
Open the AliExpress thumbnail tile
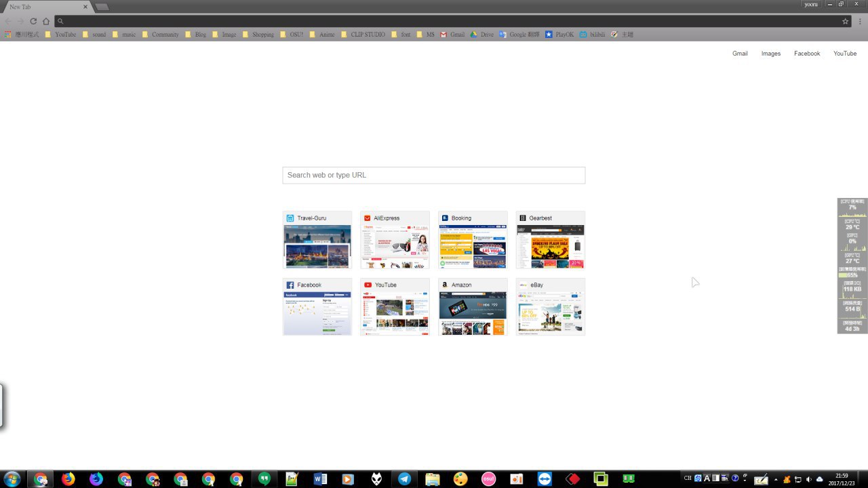click(x=395, y=240)
